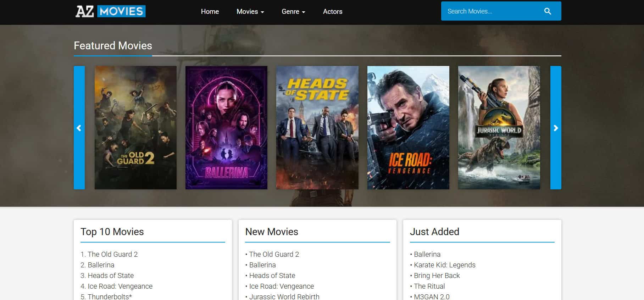Viewport: 644px width, 300px height.
Task: Expand the Genre dropdown menu
Action: pyautogui.click(x=293, y=12)
